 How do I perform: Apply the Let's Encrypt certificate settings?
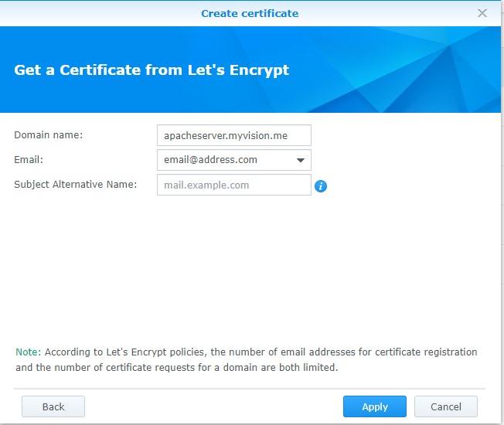pyautogui.click(x=375, y=406)
